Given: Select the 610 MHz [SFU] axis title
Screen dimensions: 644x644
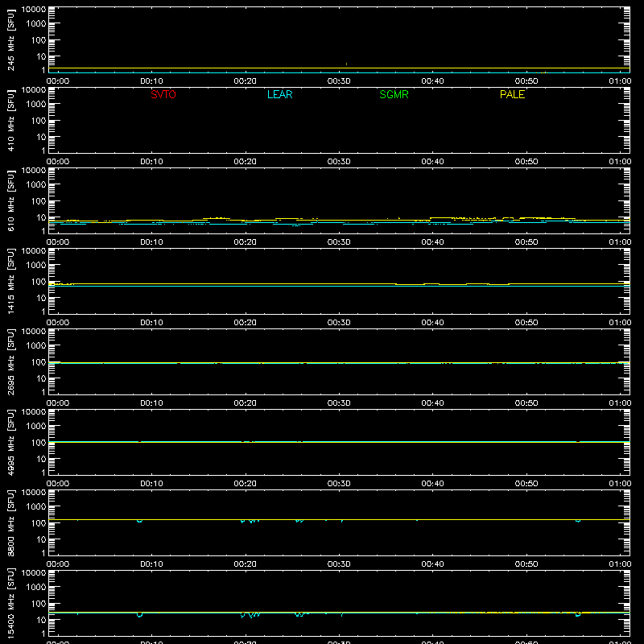Looking at the screenshot, I should [10, 200].
